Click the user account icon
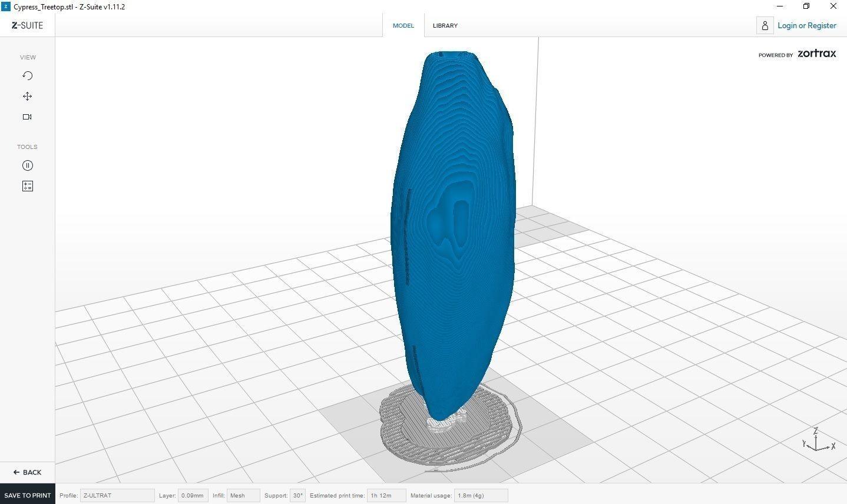The image size is (847, 504). point(765,25)
